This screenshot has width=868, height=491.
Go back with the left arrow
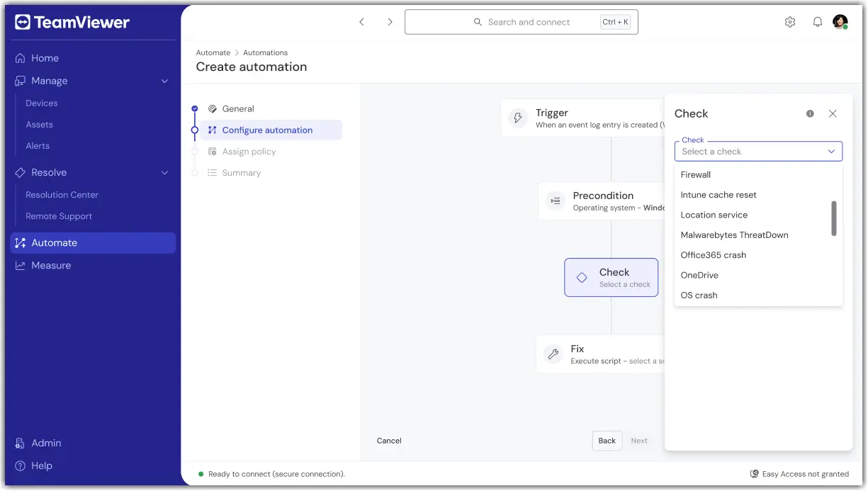[361, 22]
